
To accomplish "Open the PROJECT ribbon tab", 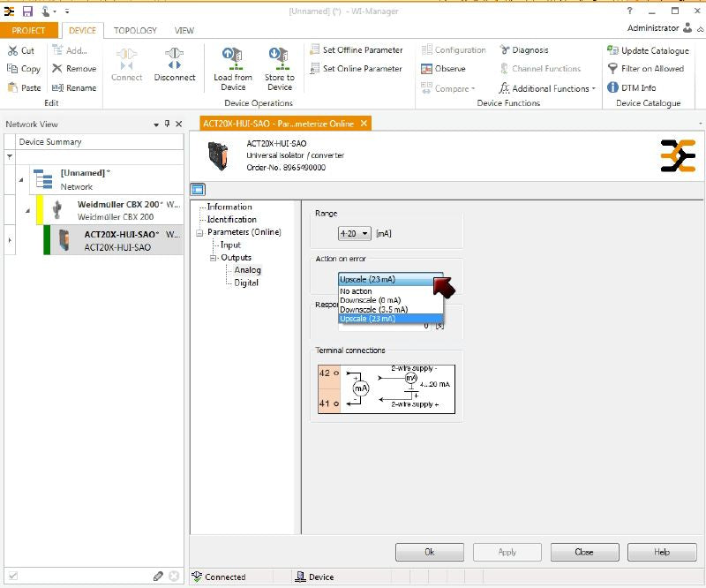I will (x=28, y=30).
